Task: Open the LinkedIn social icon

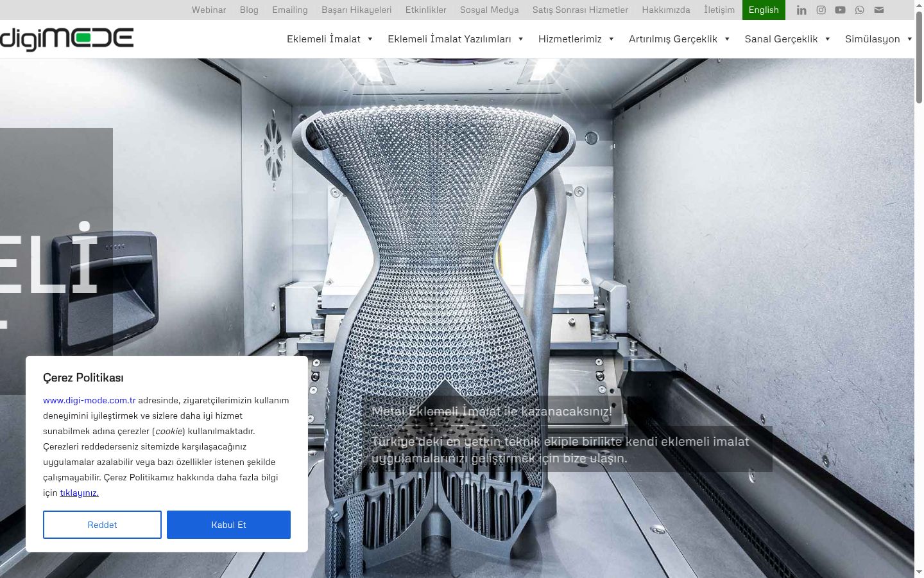Action: click(801, 10)
